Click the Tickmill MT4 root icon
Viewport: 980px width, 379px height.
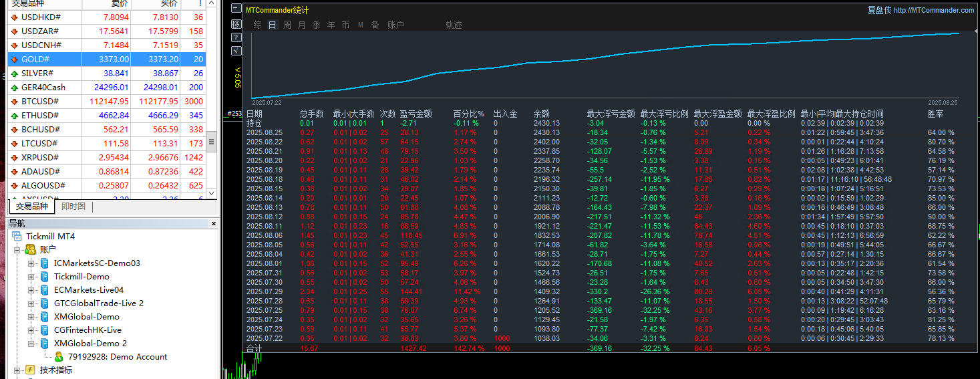[x=17, y=237]
